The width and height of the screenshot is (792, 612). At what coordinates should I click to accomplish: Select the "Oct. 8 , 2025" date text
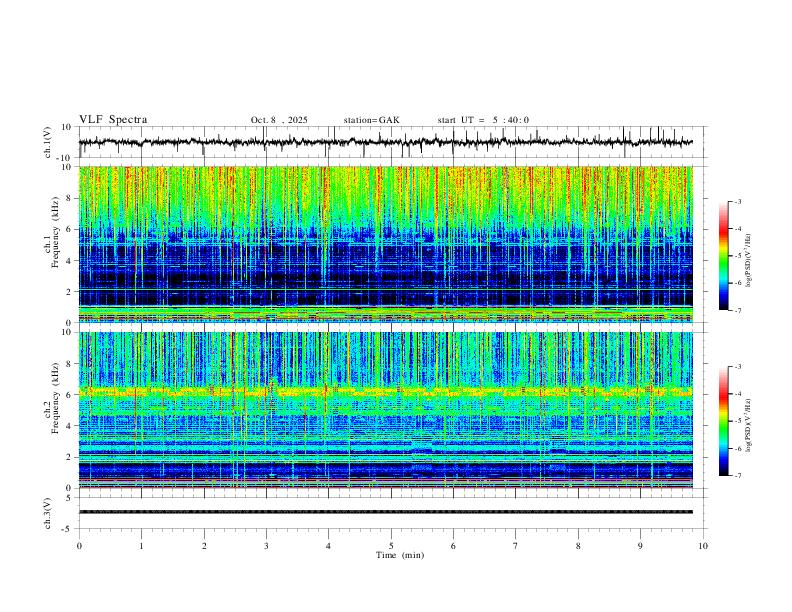coord(279,120)
